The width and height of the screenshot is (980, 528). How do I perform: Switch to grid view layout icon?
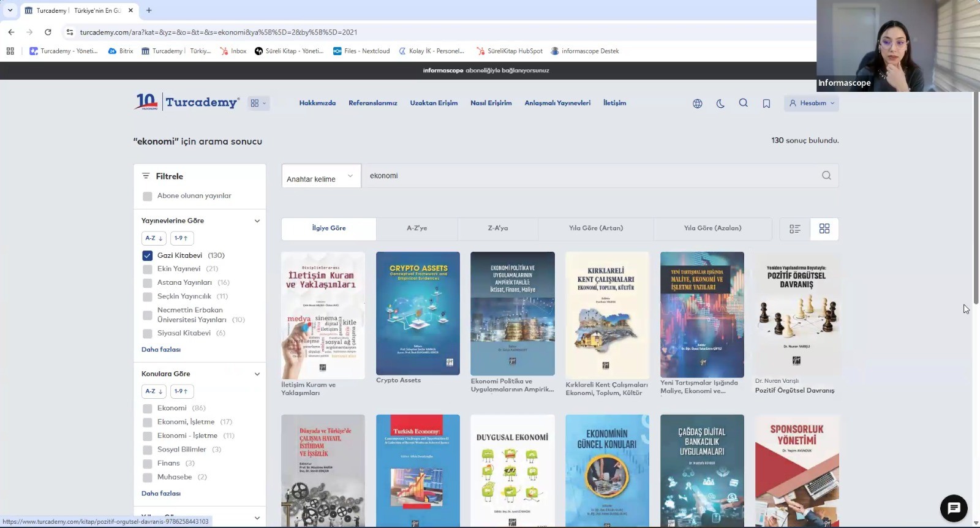(x=824, y=228)
